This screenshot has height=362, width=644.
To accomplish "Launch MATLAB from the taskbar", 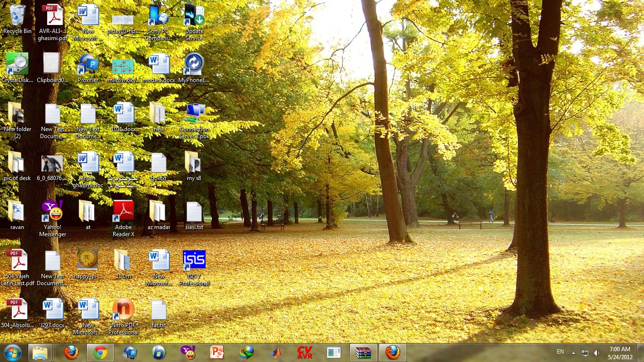I will (276, 353).
